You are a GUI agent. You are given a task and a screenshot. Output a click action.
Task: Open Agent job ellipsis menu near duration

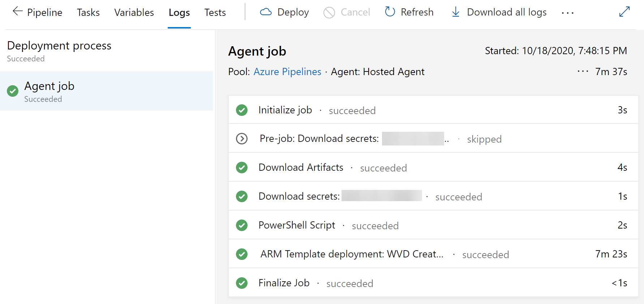tap(583, 71)
